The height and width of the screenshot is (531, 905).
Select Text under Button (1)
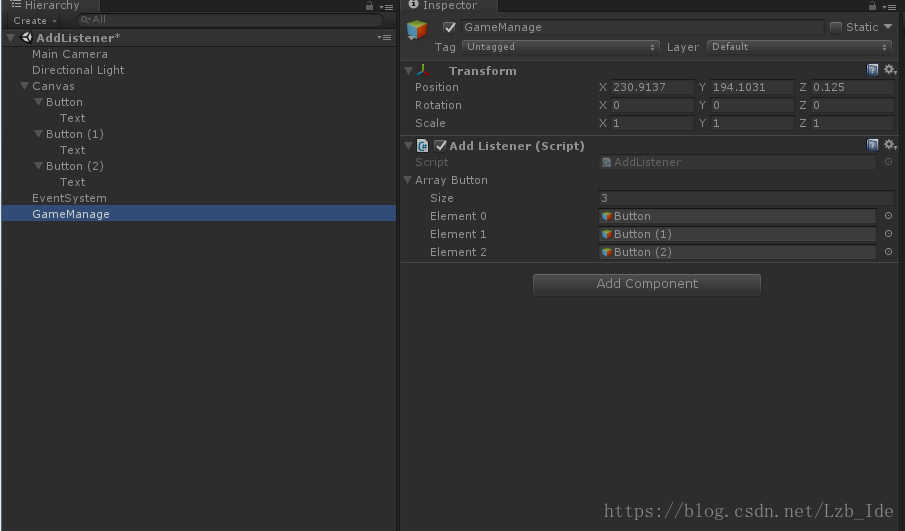tap(73, 150)
